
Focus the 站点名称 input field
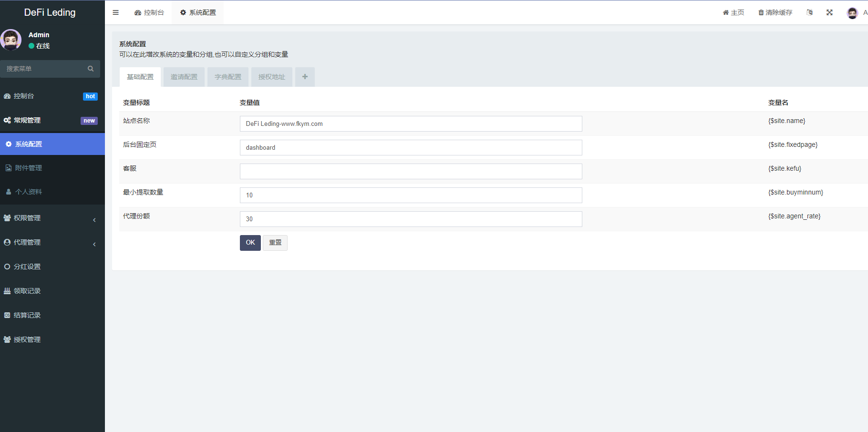411,123
